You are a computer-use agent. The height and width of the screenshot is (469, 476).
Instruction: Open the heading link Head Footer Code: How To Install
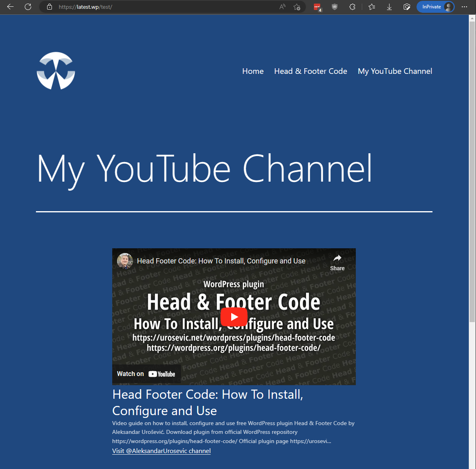(208, 402)
